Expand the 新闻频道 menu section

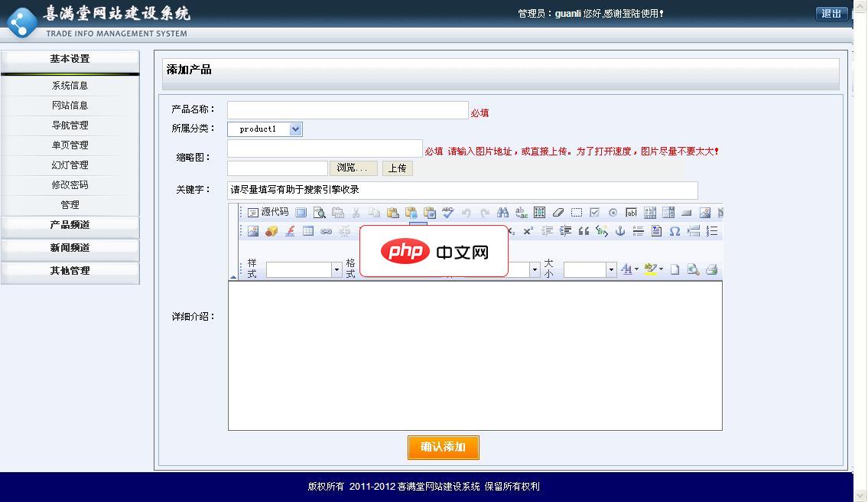click(70, 248)
